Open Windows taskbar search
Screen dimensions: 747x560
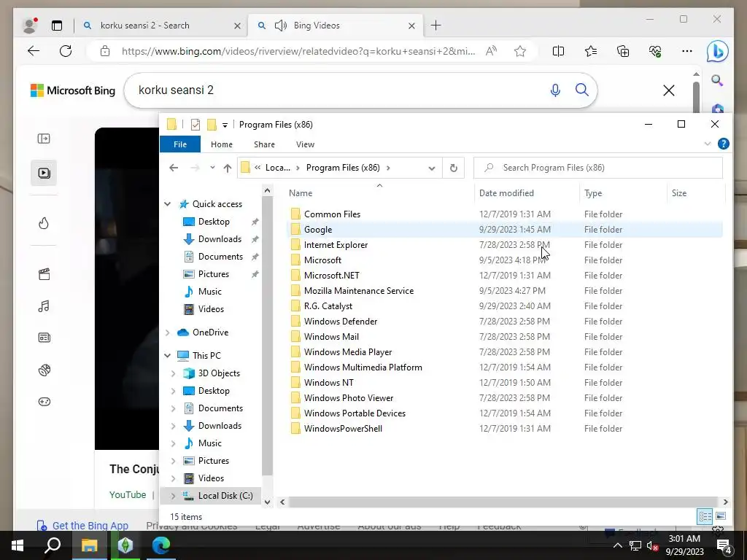[53, 545]
